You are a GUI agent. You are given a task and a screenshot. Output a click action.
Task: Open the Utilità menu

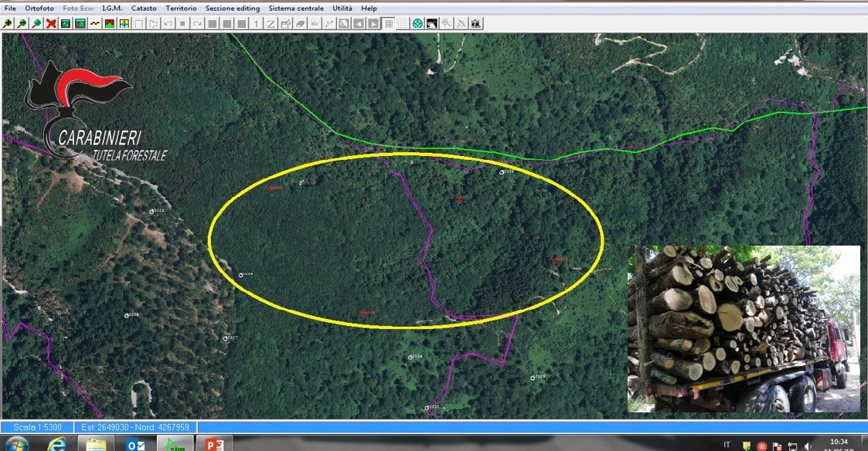click(342, 8)
